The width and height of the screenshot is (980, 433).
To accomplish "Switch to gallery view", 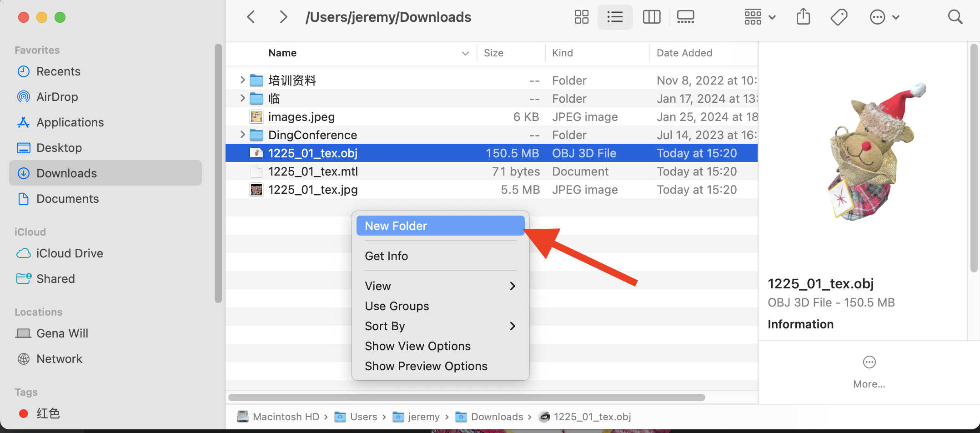I will pyautogui.click(x=685, y=17).
